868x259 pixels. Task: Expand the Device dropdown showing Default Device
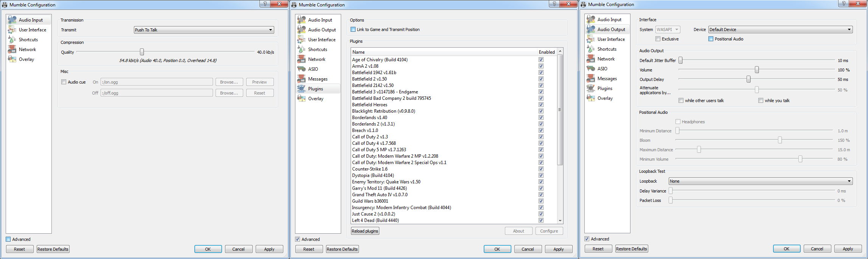click(780, 29)
